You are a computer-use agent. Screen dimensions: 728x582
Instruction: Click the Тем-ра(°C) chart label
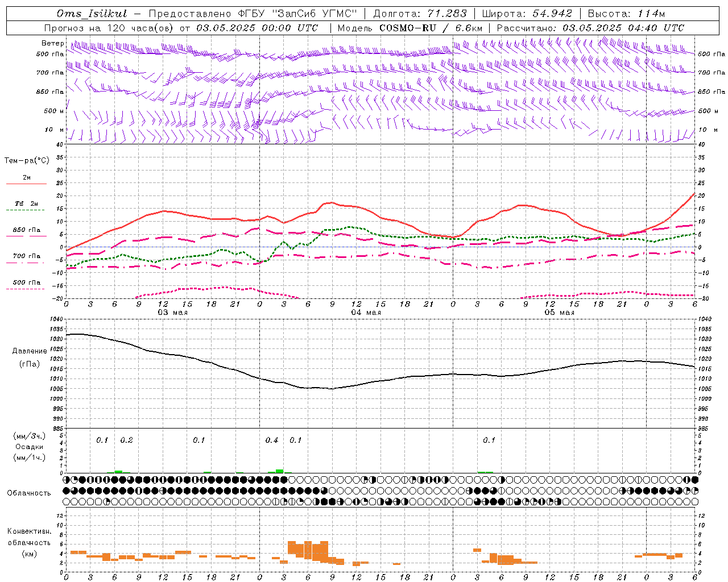pyautogui.click(x=27, y=161)
